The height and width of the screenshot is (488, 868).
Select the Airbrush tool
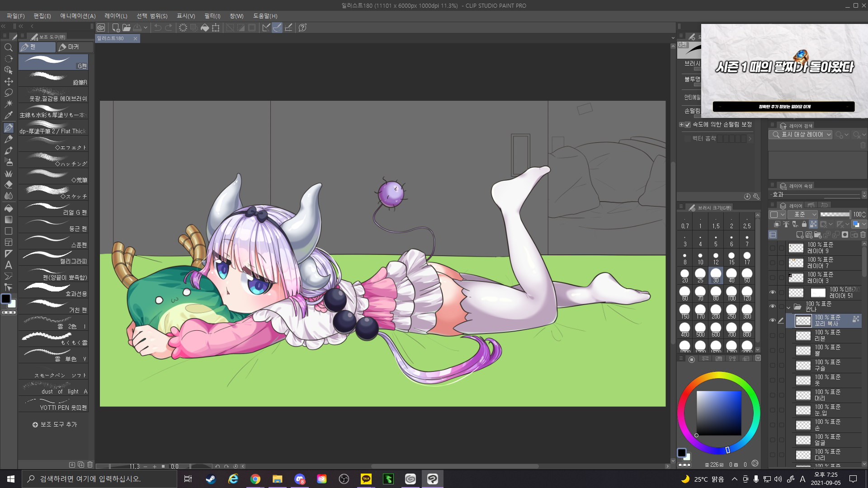[8, 162]
